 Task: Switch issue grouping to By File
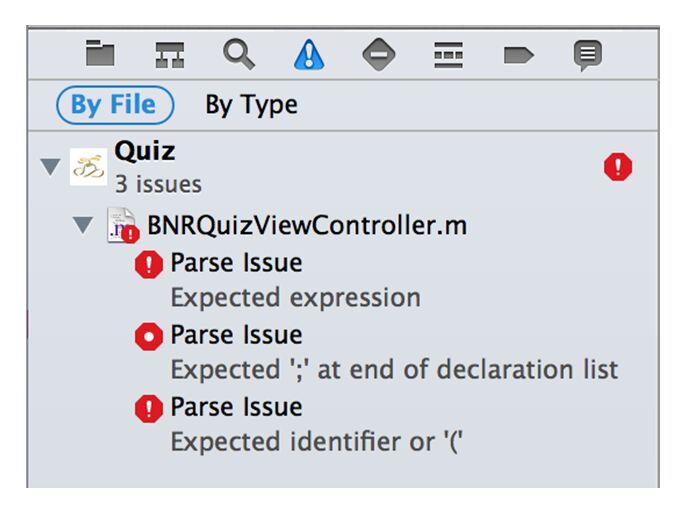(x=115, y=105)
